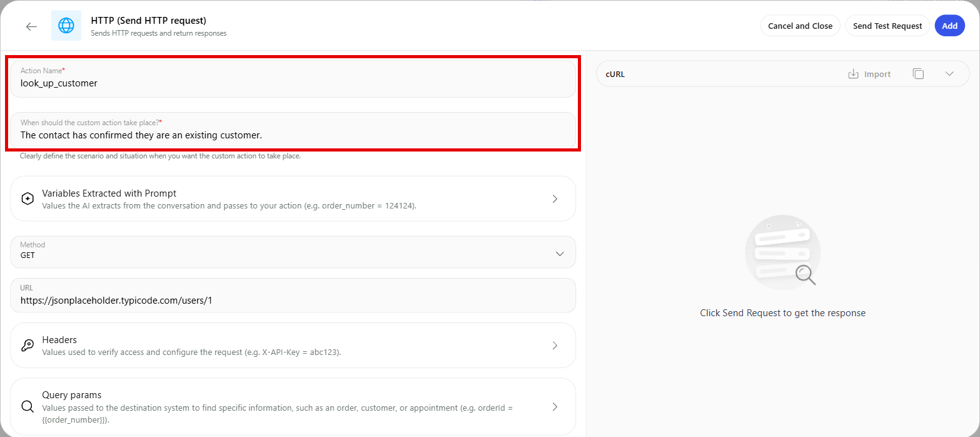This screenshot has height=437, width=980.
Task: Click 'Sends HTTP requests and return responses' subtitle
Action: 159,33
